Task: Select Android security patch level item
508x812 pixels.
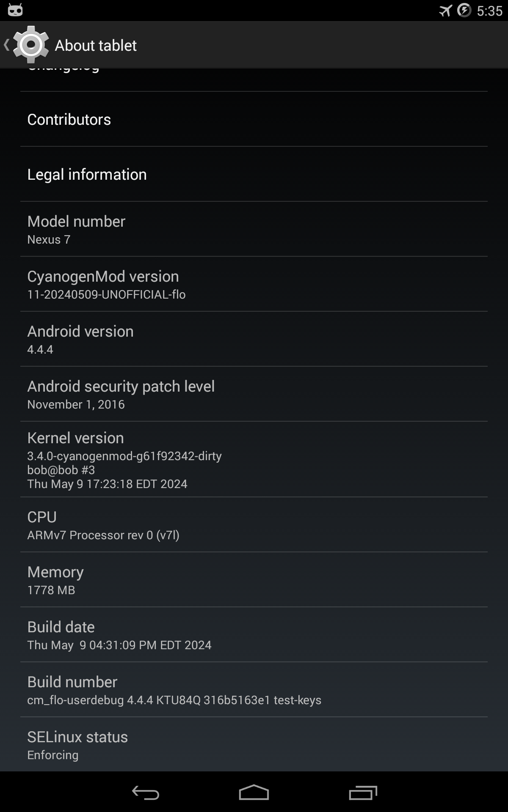Action: [254, 394]
